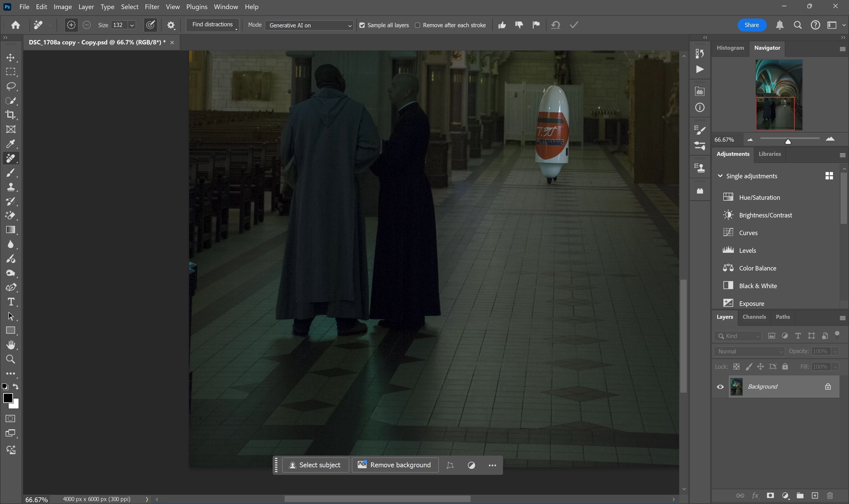Select the Lasso tool
This screenshot has height=504, width=849.
coord(11,86)
